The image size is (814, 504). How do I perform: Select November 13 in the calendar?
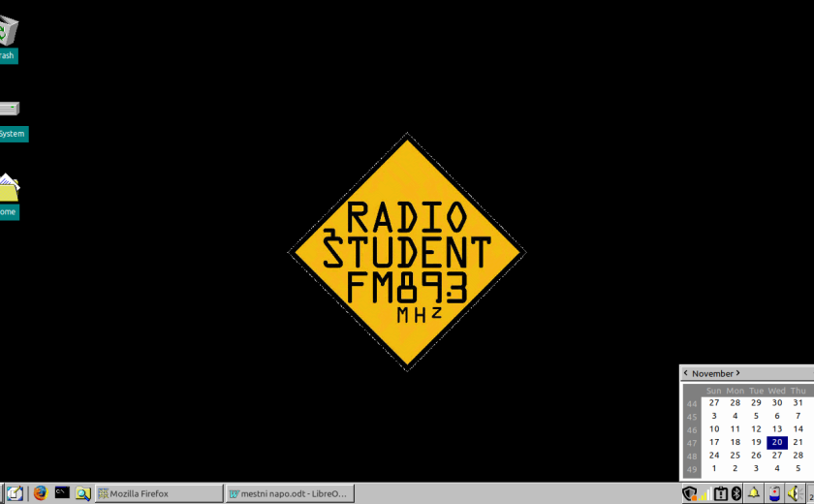coord(777,428)
